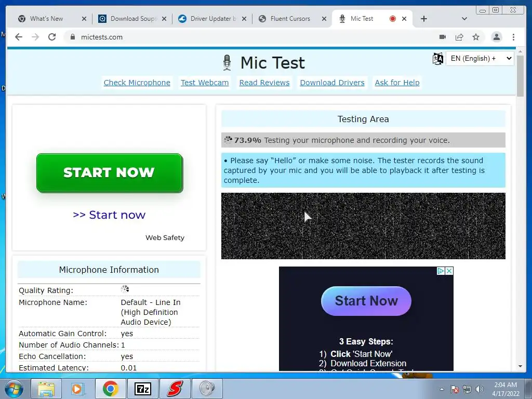The image size is (532, 399).
Task: Open camera permission icon in address bar
Action: coord(443,37)
